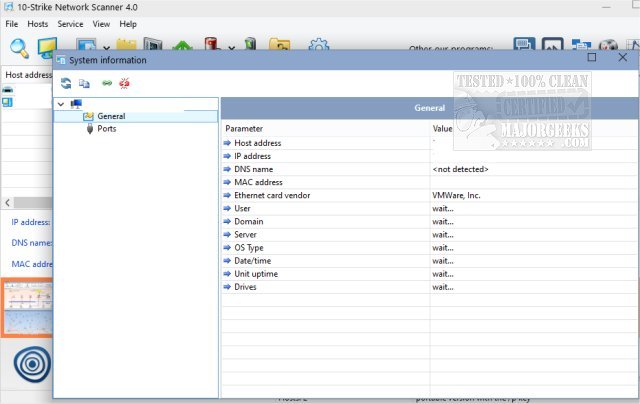The image size is (640, 404).
Task: Click the red cylinder toolbar icon
Action: [212, 44]
